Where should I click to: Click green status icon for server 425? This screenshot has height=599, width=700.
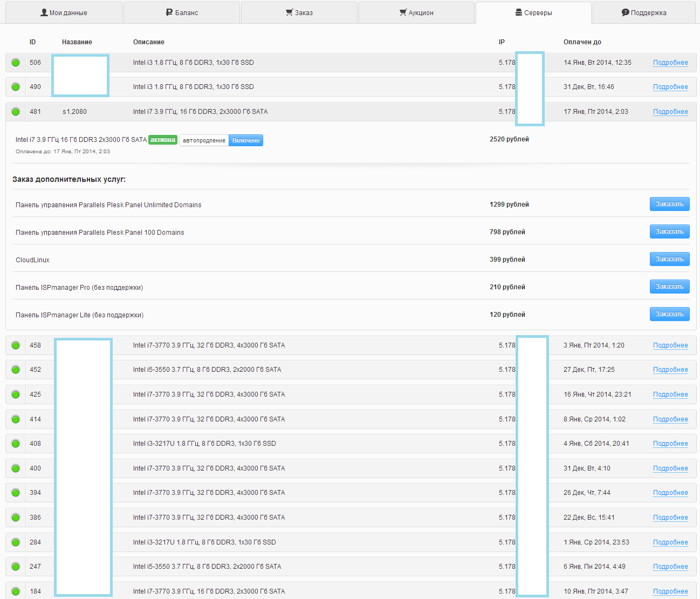(16, 394)
